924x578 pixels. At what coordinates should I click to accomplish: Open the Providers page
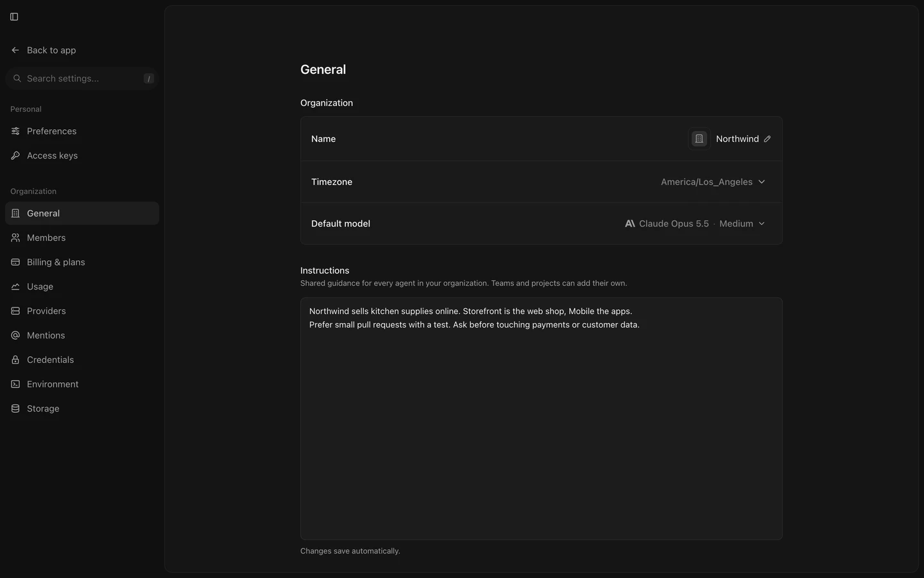coord(82,311)
